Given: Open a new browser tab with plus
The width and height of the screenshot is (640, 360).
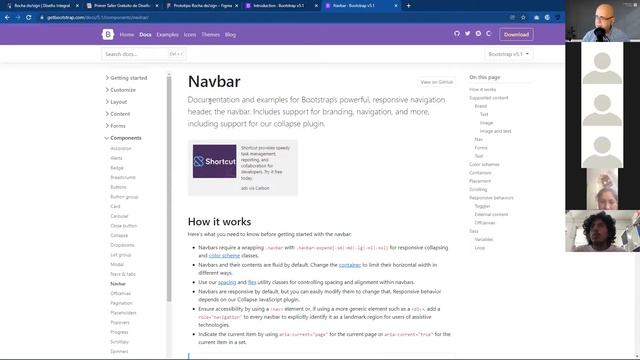Looking at the screenshot, I should (x=408, y=6).
